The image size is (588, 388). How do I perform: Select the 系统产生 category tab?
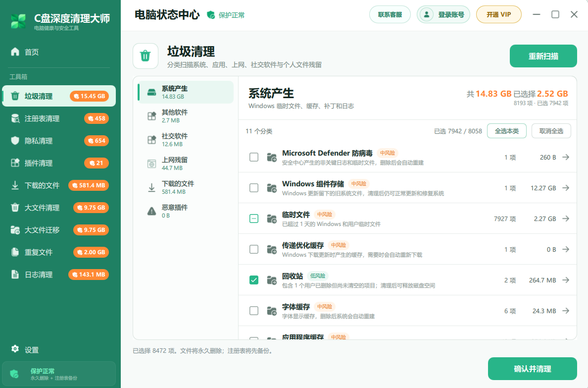click(186, 92)
